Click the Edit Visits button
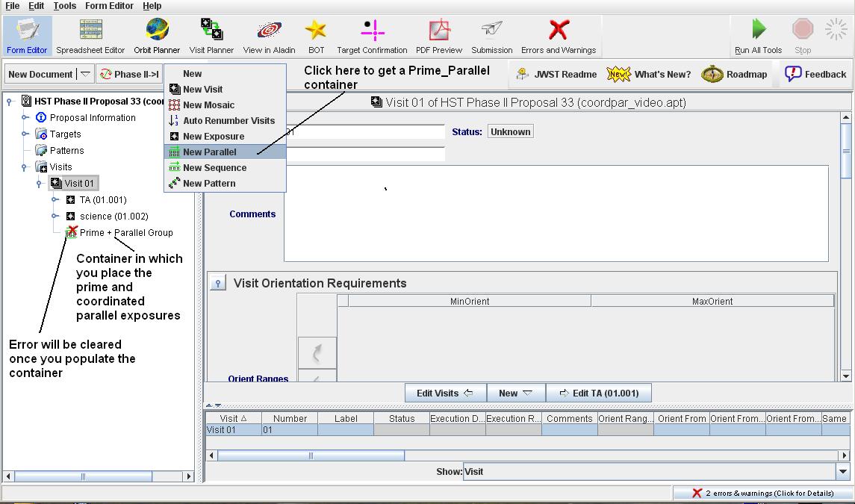855x504 pixels. (x=446, y=393)
